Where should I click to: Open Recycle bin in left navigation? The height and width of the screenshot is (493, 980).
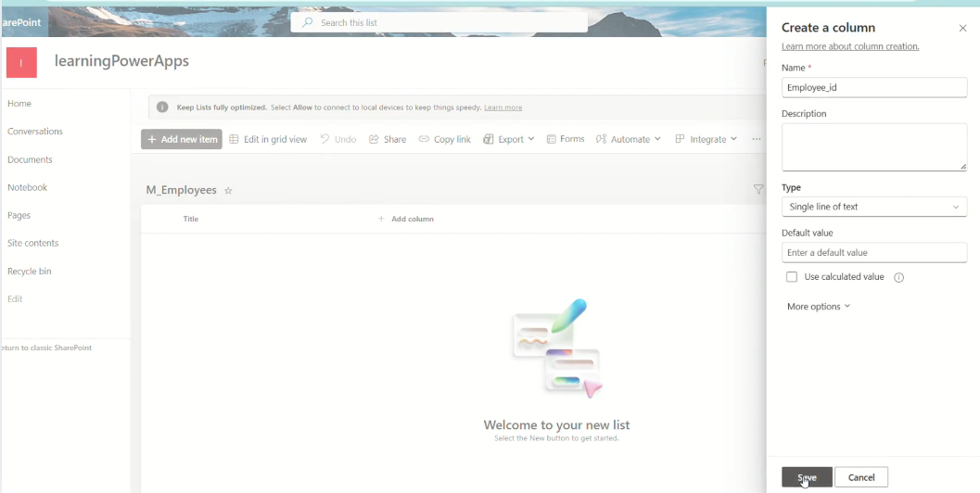[x=30, y=272]
